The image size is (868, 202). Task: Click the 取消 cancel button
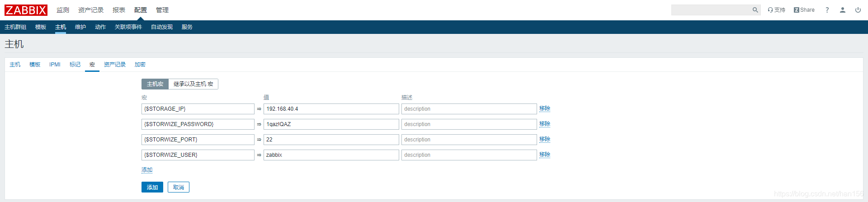(179, 187)
